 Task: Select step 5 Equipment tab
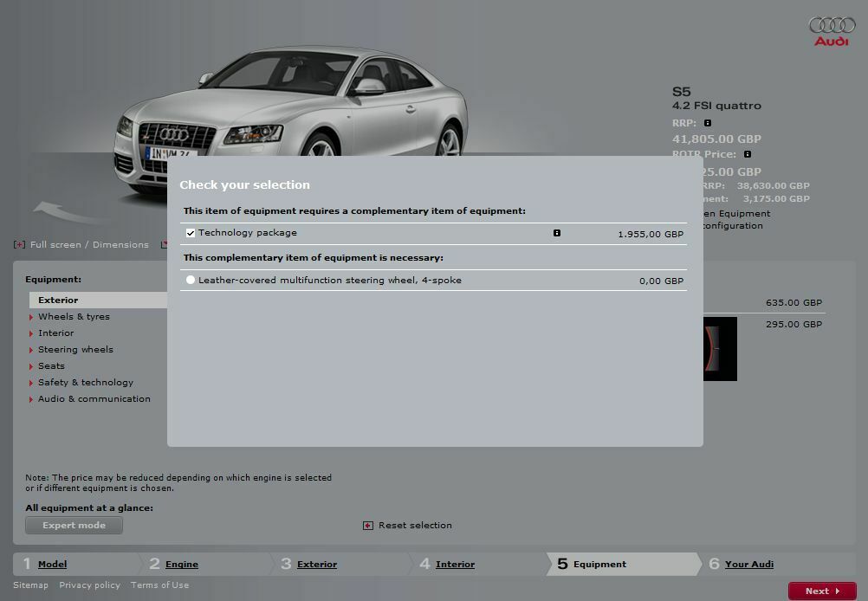624,564
